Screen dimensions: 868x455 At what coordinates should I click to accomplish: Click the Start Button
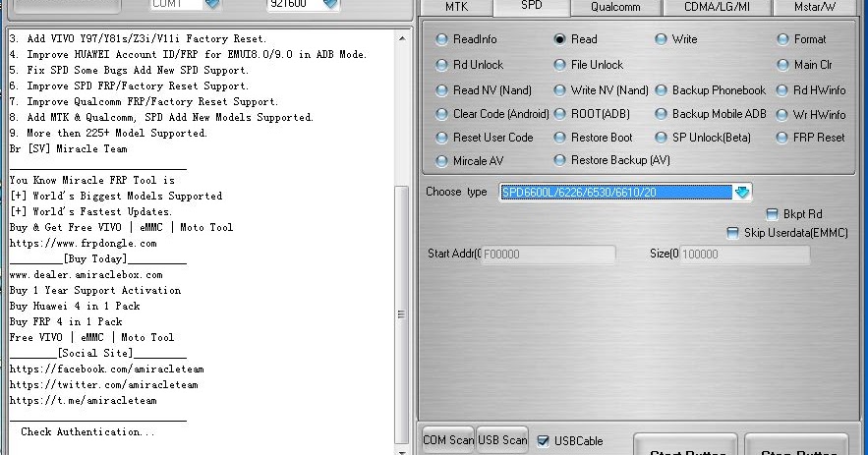pos(686,445)
